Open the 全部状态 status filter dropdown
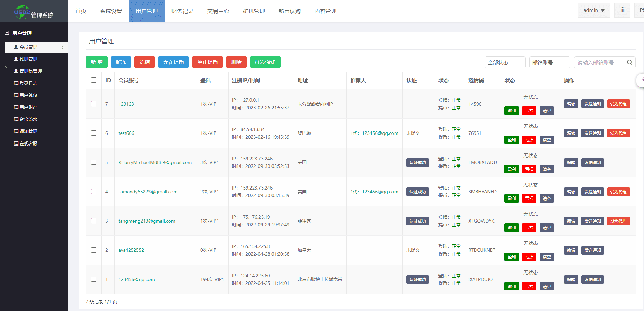 [x=504, y=62]
